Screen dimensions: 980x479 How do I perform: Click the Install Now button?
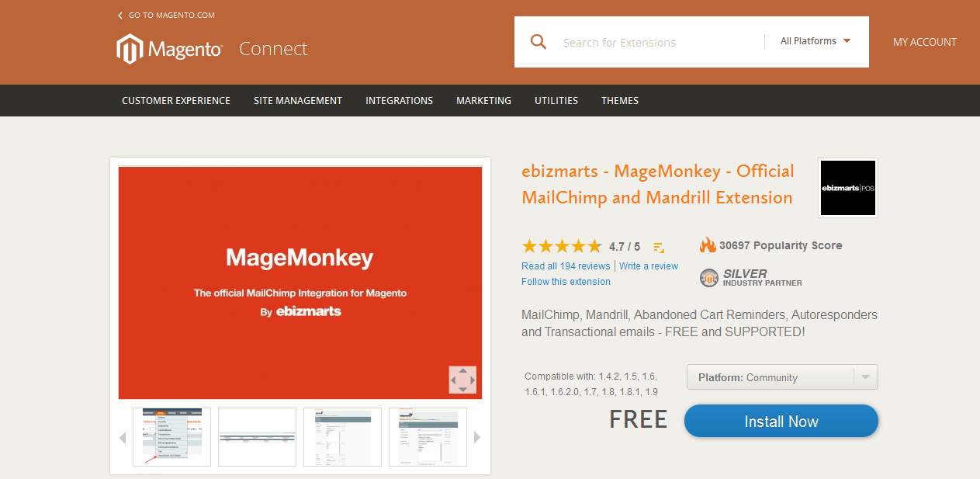click(x=781, y=422)
